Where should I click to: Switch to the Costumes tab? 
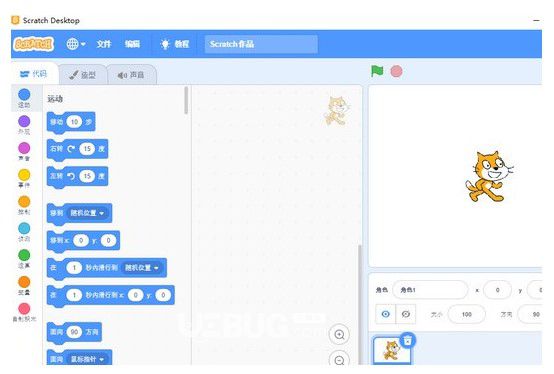point(83,75)
